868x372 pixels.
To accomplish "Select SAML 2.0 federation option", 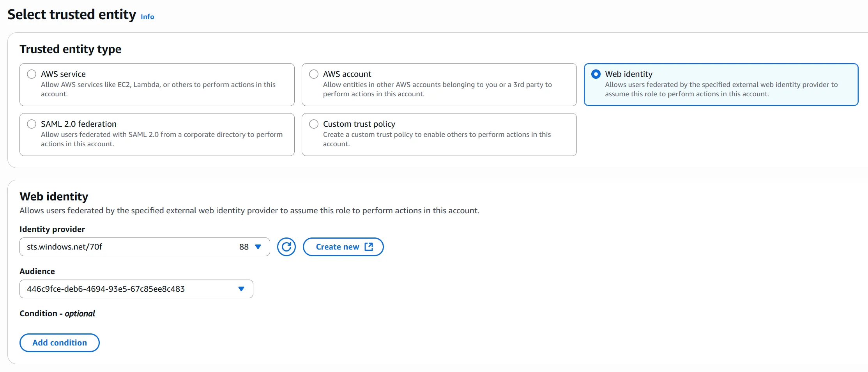I will (32, 124).
